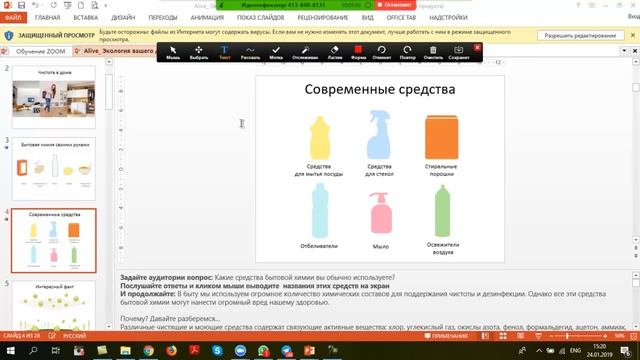
Task: Select slide 5 thumbnail Интересный факт
Action: pyautogui.click(x=54, y=305)
